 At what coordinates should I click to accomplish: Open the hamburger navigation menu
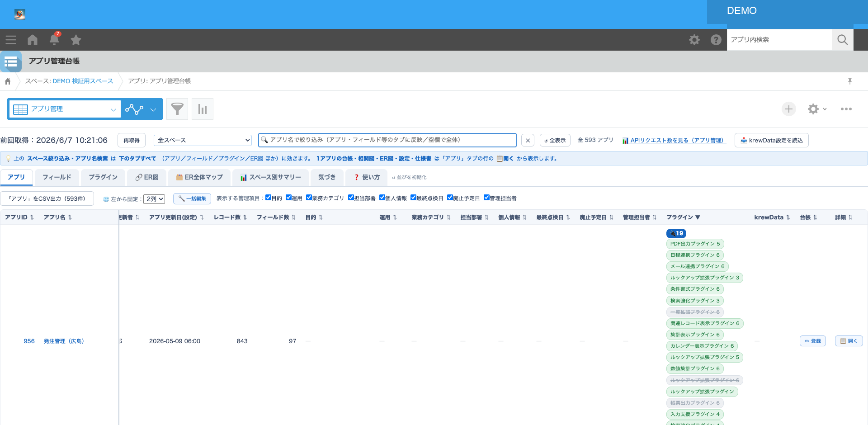coord(11,40)
